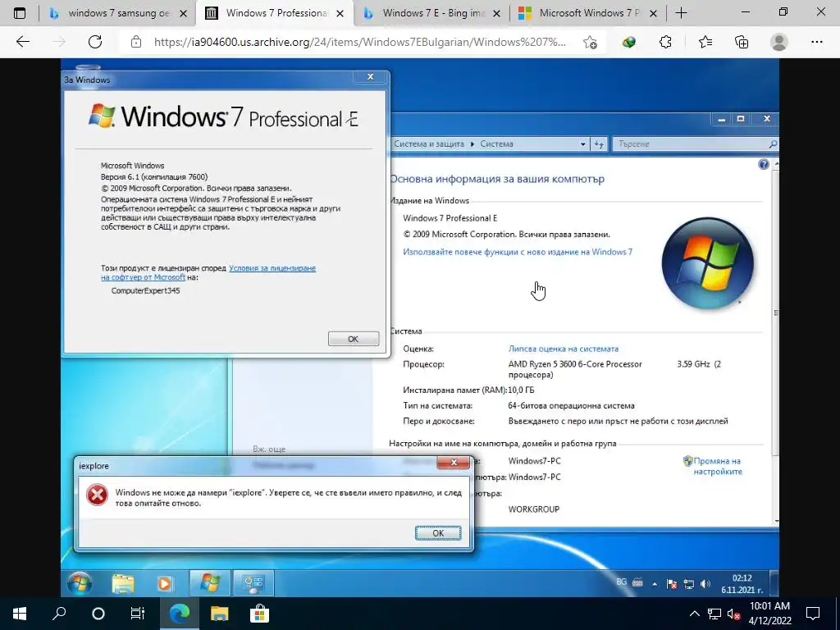
Task: Click the archive.org address bar URL
Action: [x=359, y=42]
